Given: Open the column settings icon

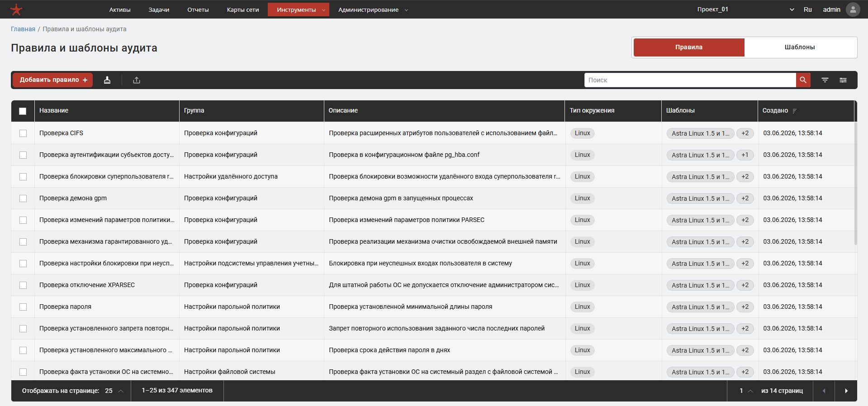Looking at the screenshot, I should pyautogui.click(x=843, y=80).
